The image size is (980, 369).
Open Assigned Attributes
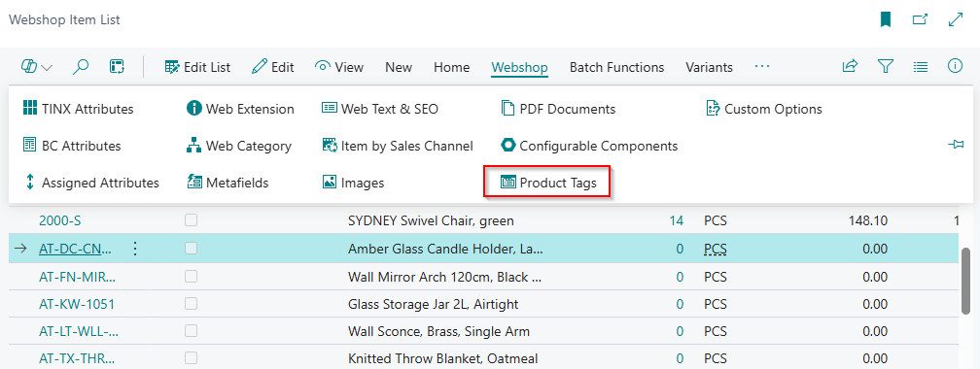(x=91, y=183)
